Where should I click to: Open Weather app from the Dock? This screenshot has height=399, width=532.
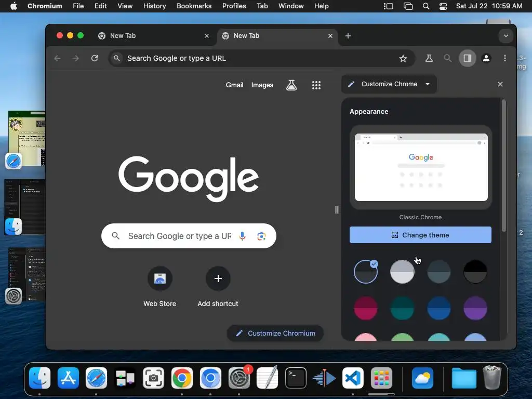422,378
